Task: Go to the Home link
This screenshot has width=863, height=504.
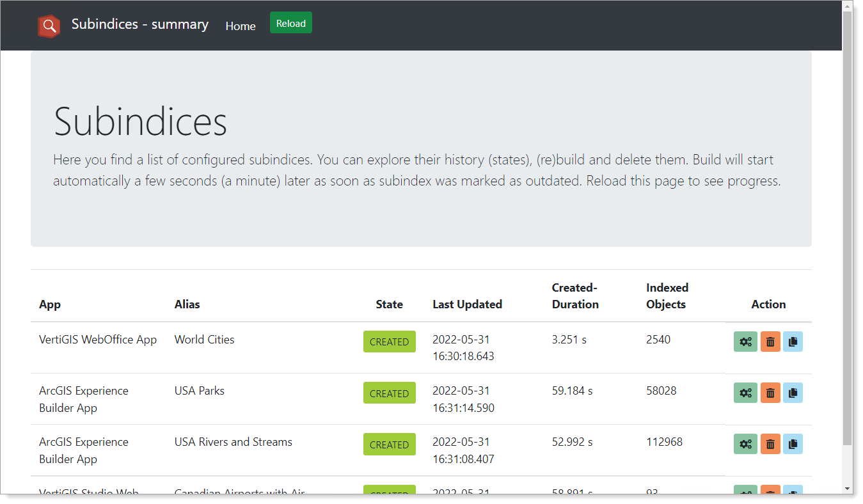Action: click(241, 26)
